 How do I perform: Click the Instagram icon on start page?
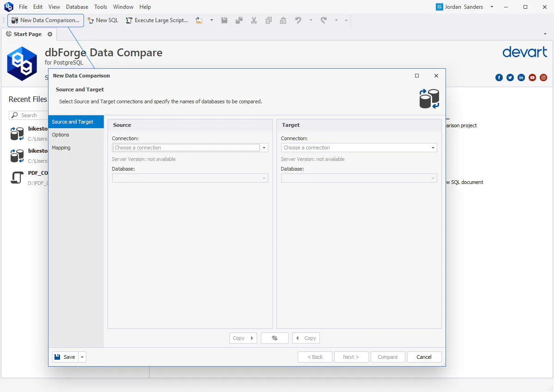coord(543,77)
